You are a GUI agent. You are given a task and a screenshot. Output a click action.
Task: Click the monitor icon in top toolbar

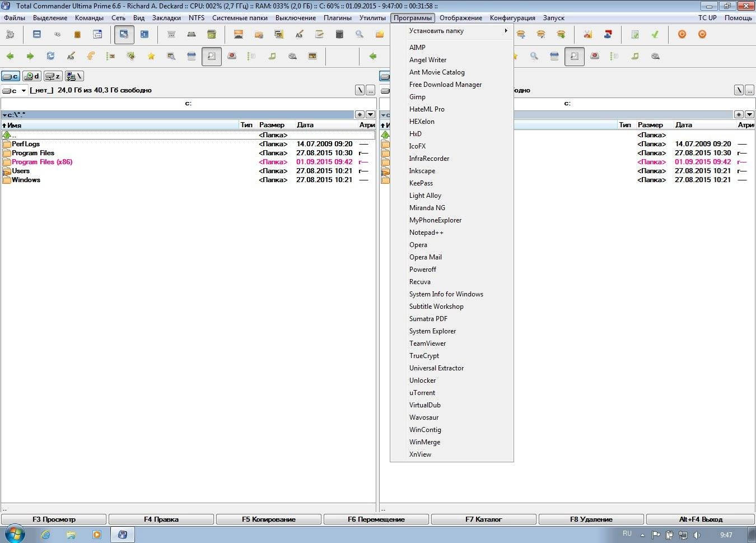pyautogui.click(x=239, y=35)
